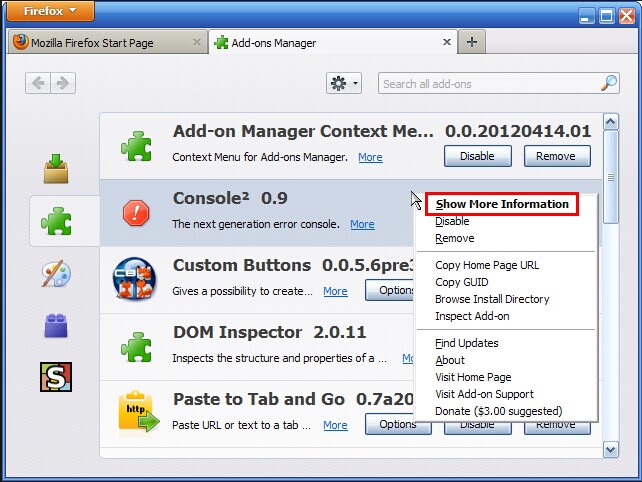The image size is (642, 482).
Task: Click version text 0.0.20120414.01
Action: 518,131
